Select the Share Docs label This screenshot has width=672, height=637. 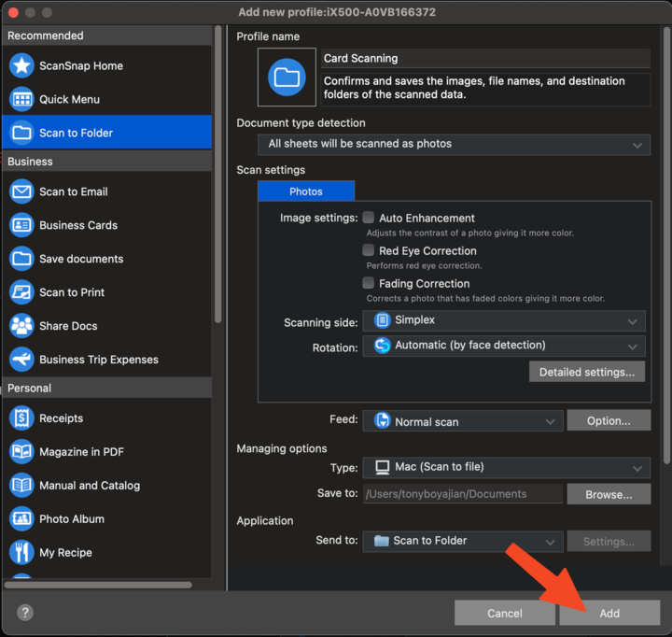68,326
